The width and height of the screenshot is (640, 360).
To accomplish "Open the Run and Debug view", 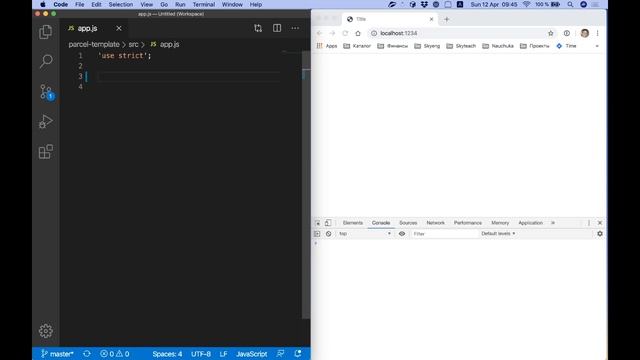I will point(45,122).
